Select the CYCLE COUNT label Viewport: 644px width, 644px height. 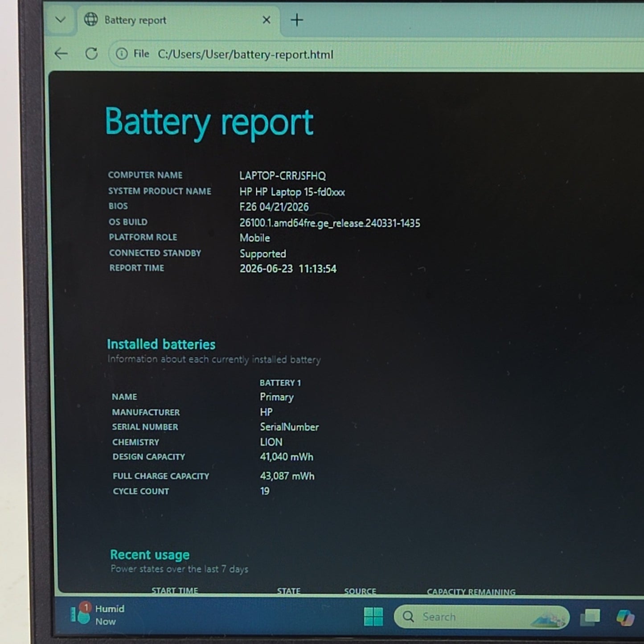pyautogui.click(x=141, y=491)
